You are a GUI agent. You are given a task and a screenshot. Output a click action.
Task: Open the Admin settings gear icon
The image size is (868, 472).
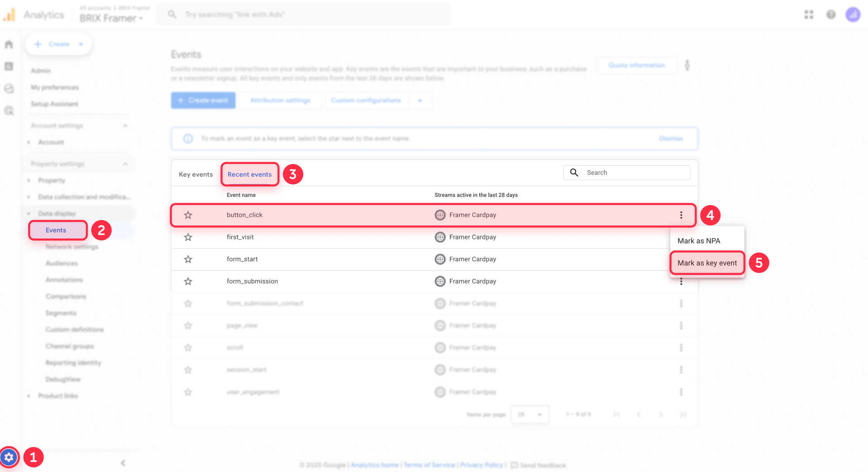click(x=9, y=457)
